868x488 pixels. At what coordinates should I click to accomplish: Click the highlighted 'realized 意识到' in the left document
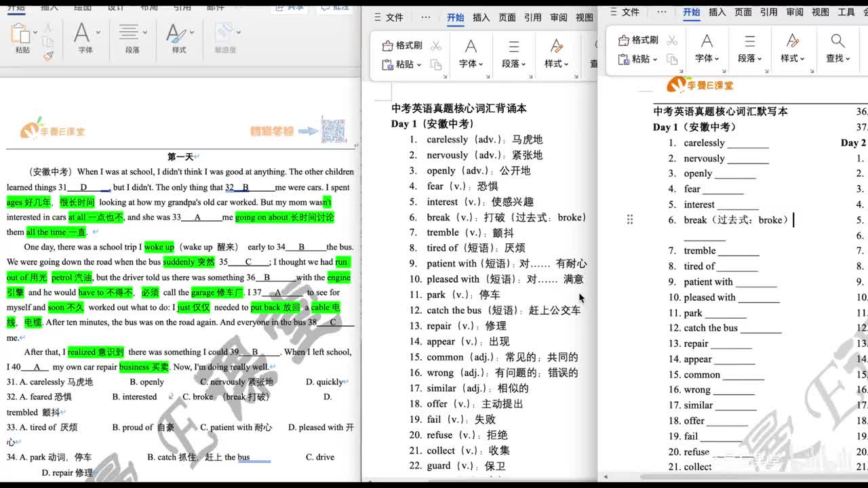click(96, 352)
